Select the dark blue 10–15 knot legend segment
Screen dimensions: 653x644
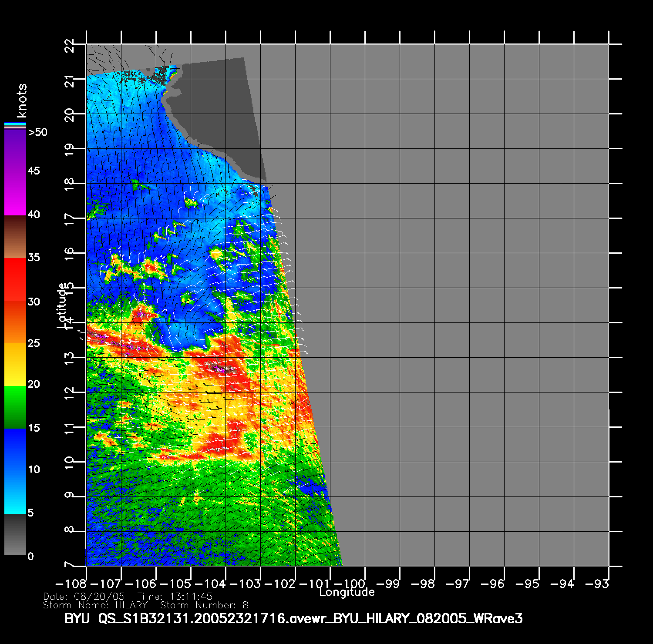[15, 448]
